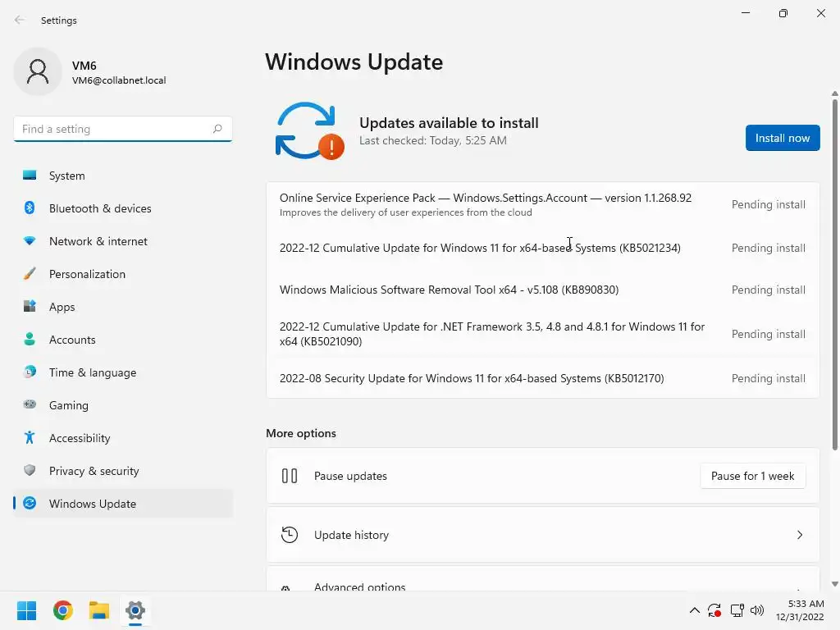
Task: Click the Accessibility figure icon
Action: coord(30,438)
